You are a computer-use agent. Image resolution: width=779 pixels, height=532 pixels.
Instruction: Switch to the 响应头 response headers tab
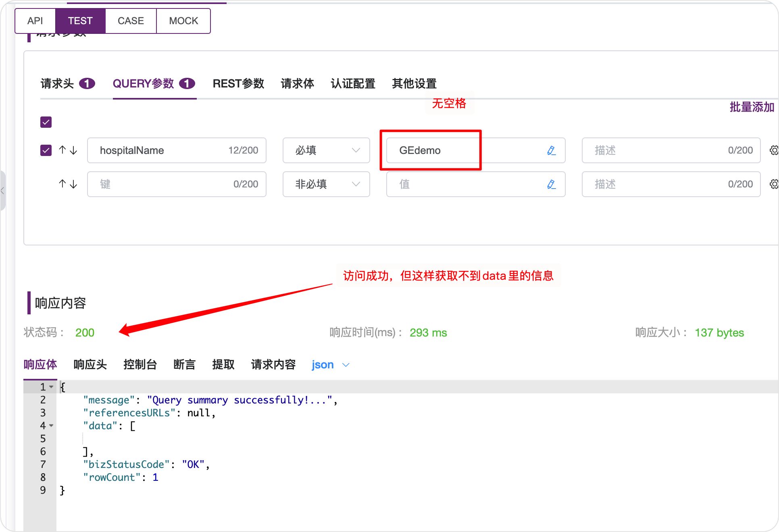tap(90, 364)
